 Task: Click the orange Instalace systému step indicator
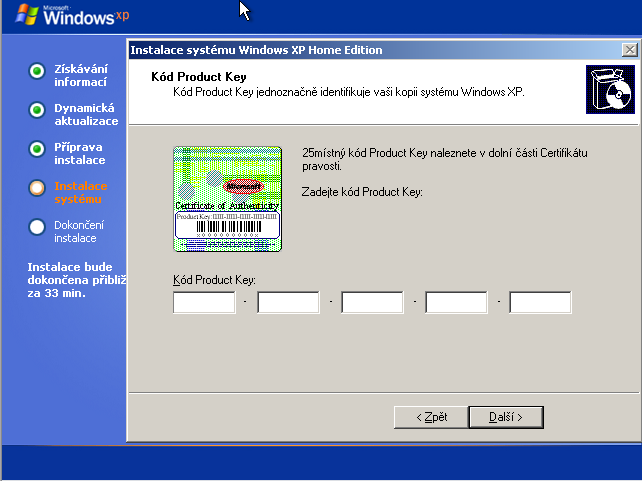click(x=37, y=188)
